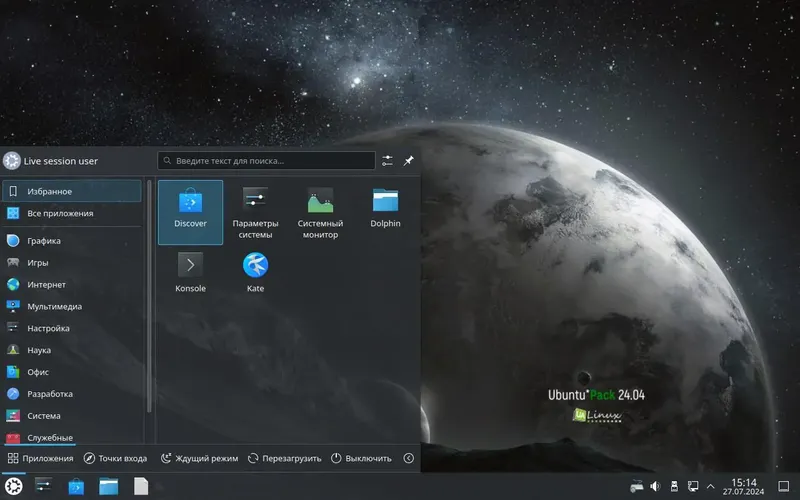The image size is (800, 500).
Task: Expand more power options arrow
Action: point(409,458)
